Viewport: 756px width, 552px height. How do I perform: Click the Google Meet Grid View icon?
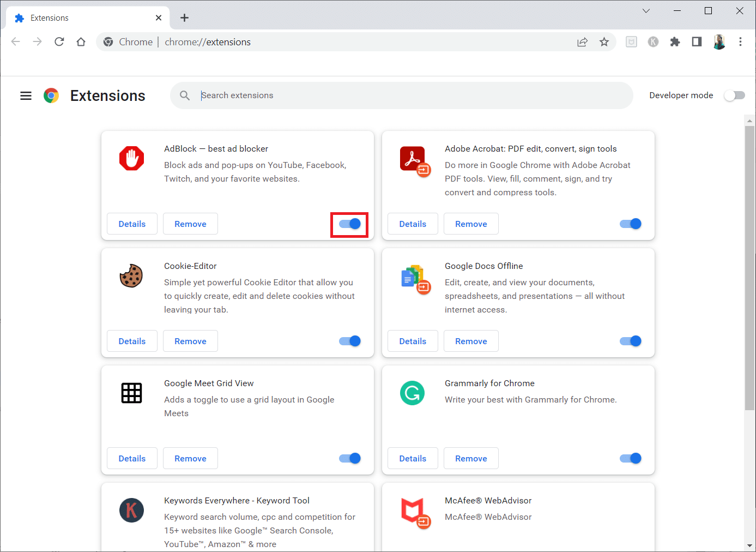[131, 393]
